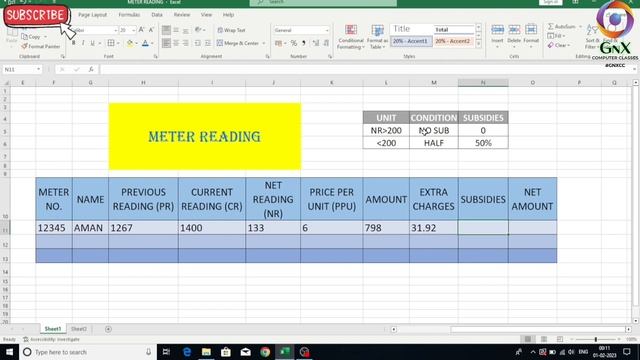This screenshot has width=640, height=360.
Task: Open Format as Table menu
Action: (x=377, y=37)
